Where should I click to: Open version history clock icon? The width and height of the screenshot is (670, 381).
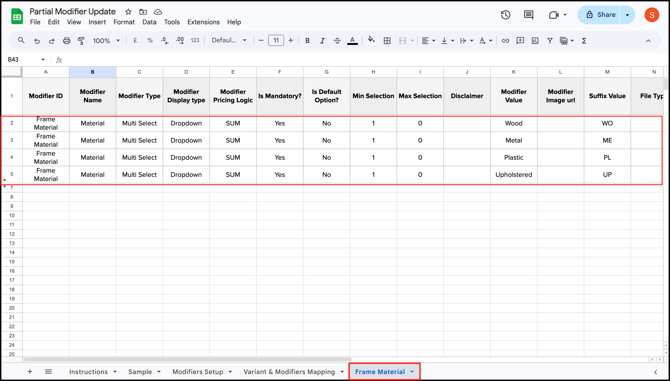[x=505, y=15]
